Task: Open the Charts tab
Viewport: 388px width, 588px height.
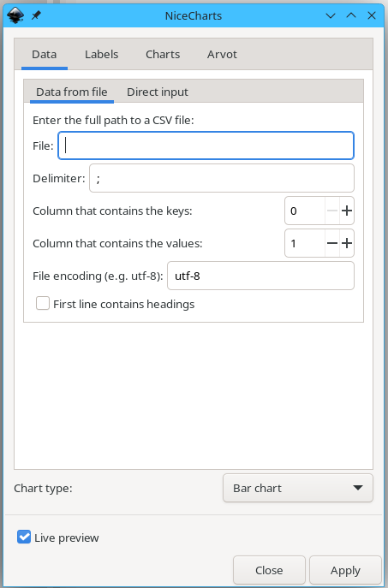Action: pos(163,55)
